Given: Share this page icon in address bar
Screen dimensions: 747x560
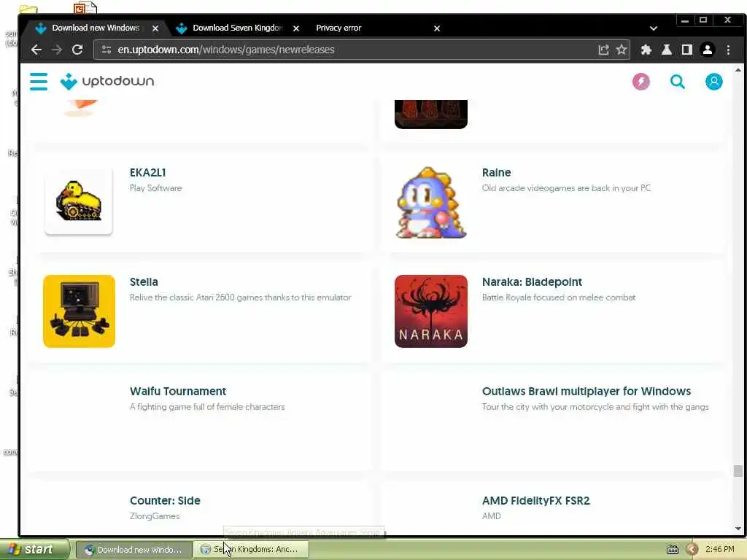Looking at the screenshot, I should pyautogui.click(x=603, y=50).
